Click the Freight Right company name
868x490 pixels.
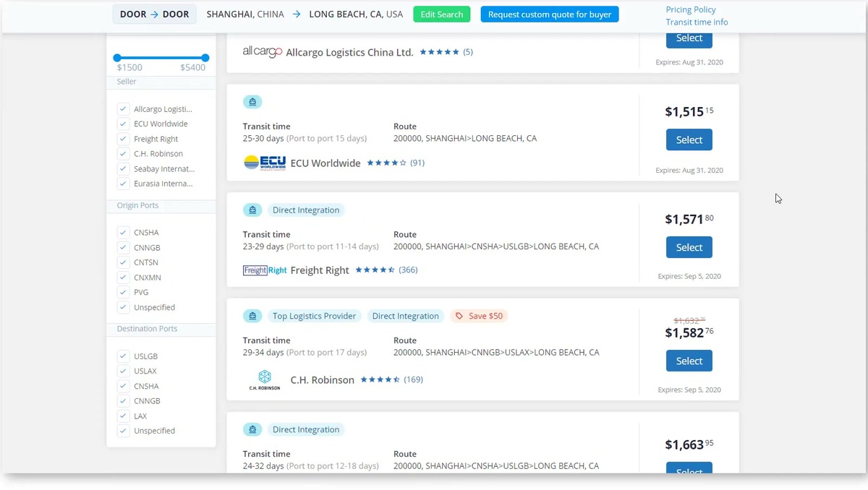coord(320,270)
